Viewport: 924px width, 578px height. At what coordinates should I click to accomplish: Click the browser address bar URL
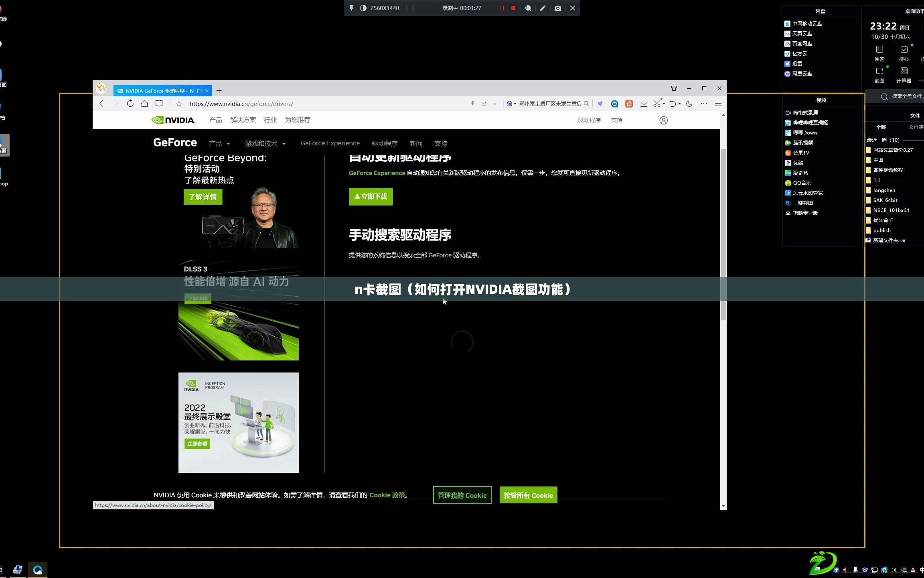point(241,104)
